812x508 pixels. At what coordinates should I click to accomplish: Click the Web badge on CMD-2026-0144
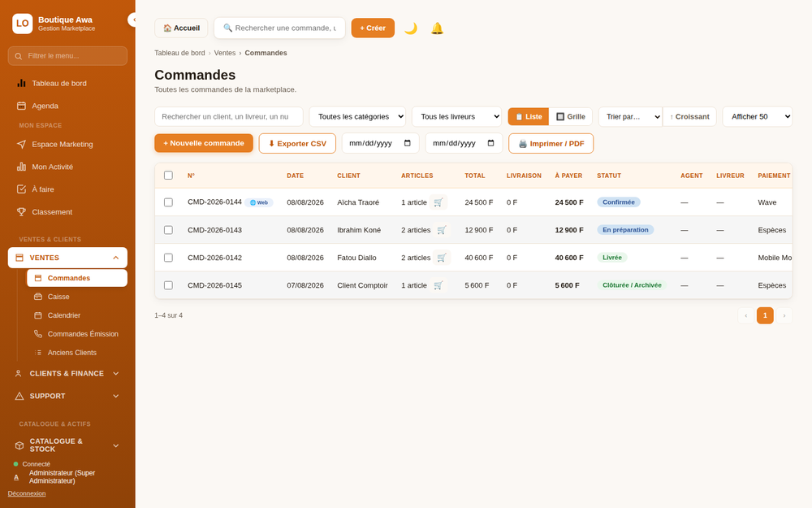pos(259,202)
